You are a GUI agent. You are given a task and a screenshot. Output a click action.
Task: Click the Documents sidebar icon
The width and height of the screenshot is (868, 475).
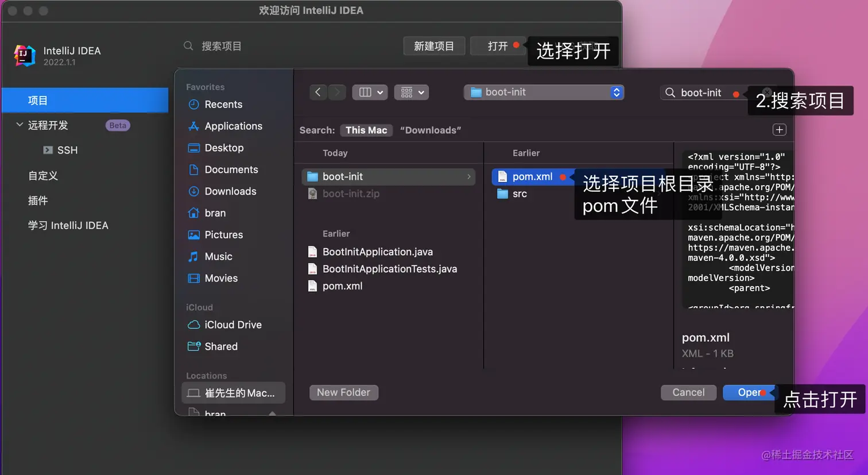pos(194,169)
